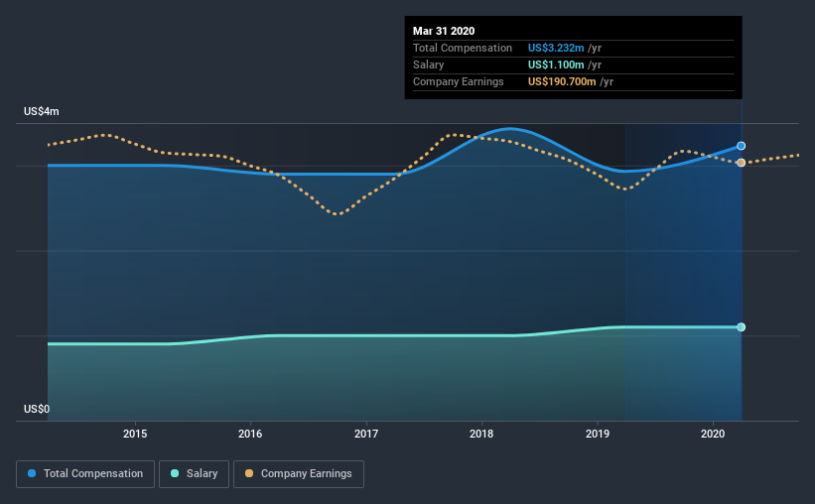Click the 2018 x-axis label
Viewport: 815px width, 504px height.
pos(481,434)
